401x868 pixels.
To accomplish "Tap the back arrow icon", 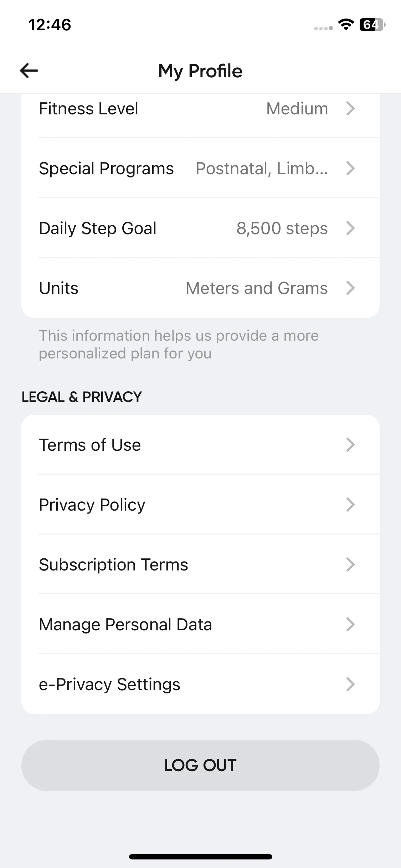I will coord(29,71).
